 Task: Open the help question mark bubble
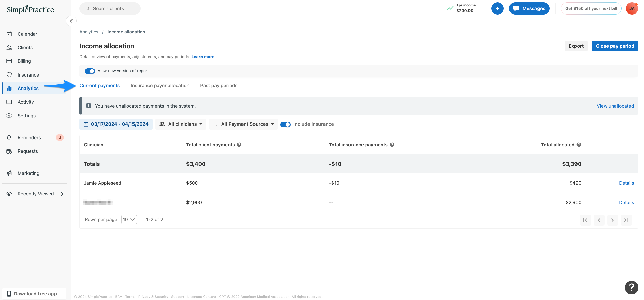[632, 287]
